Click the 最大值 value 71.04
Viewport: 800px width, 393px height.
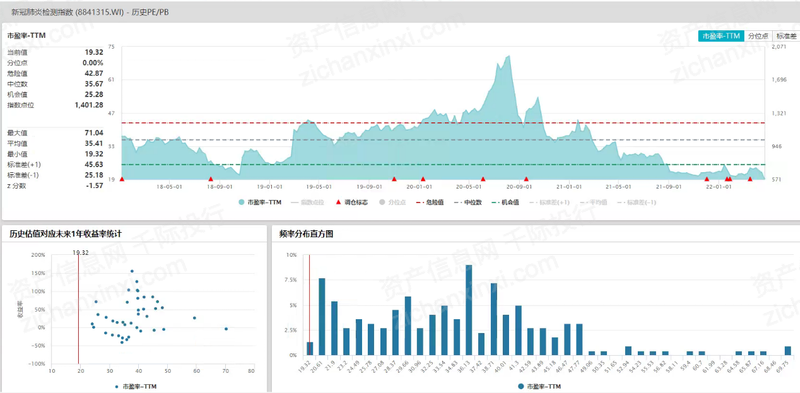(94, 133)
